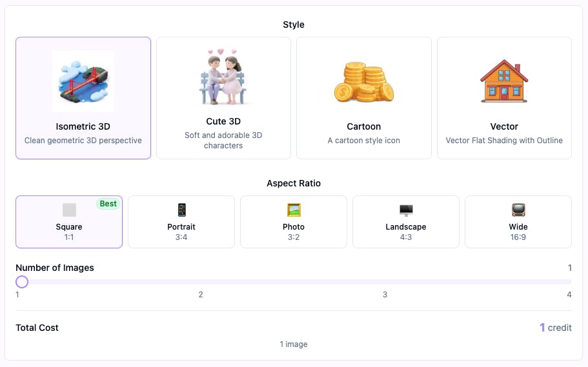Click 'A cartoon style icon' description
This screenshot has height=367, width=588.
click(364, 140)
